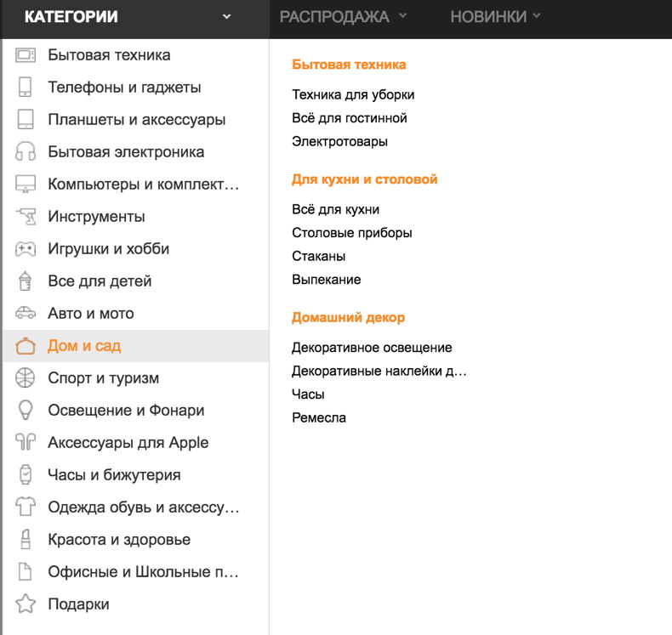Viewport: 672px width, 635px height.
Task: Select Красота и здоровье category
Action: [x=136, y=540]
